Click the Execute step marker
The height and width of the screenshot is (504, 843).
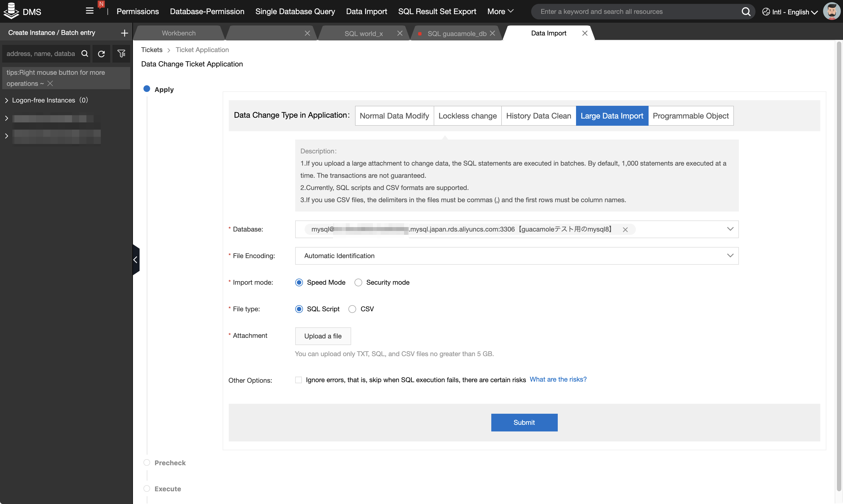pos(147,489)
